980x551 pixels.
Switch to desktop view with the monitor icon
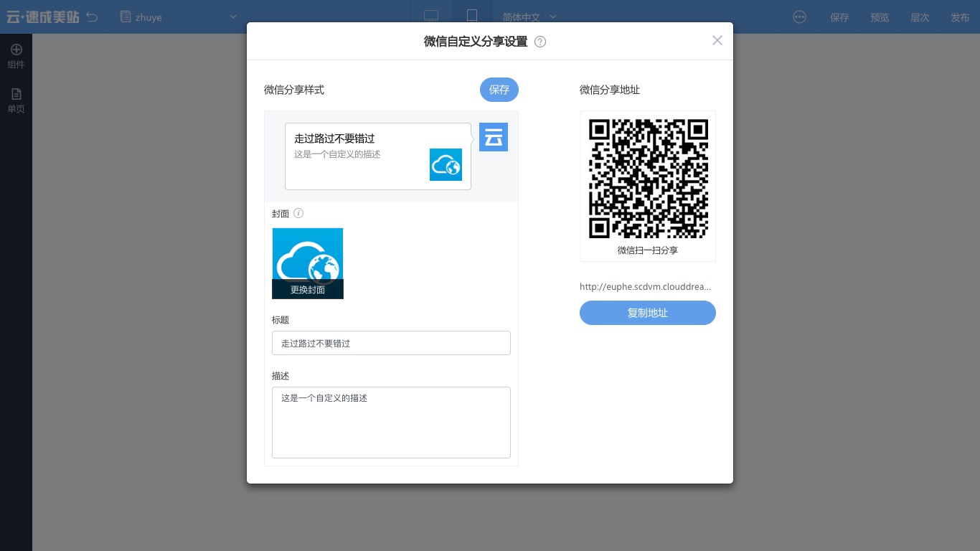coord(430,15)
